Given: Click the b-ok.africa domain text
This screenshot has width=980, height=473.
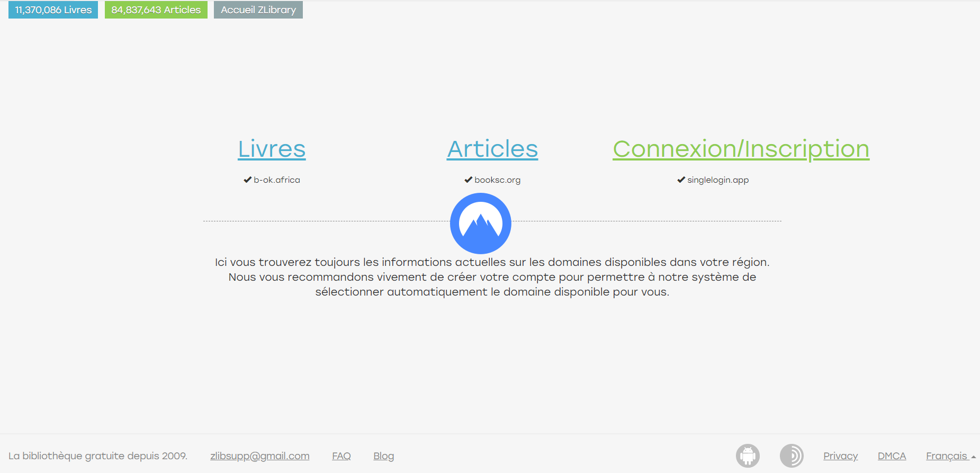Looking at the screenshot, I should click(277, 180).
